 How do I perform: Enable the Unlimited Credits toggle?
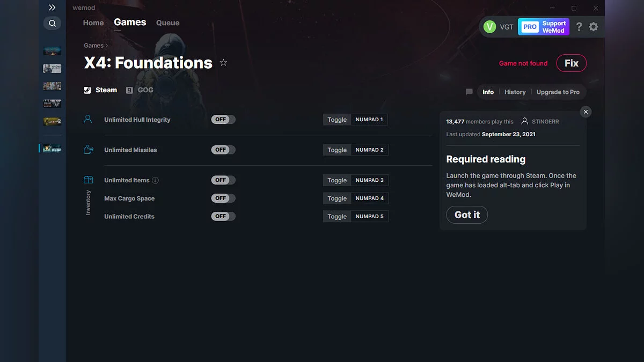tap(223, 216)
